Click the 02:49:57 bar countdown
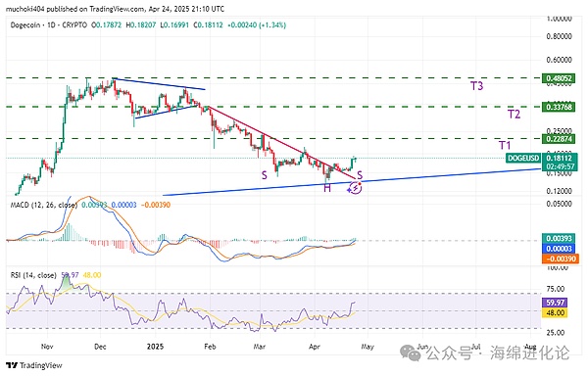Image resolution: width=588 pixels, height=376 pixels. tap(561, 166)
